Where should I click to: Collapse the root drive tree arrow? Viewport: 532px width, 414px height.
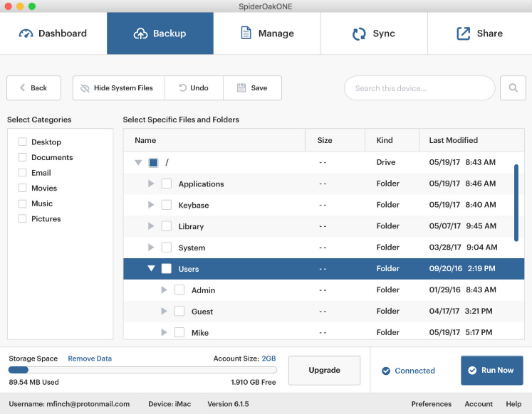[138, 163]
